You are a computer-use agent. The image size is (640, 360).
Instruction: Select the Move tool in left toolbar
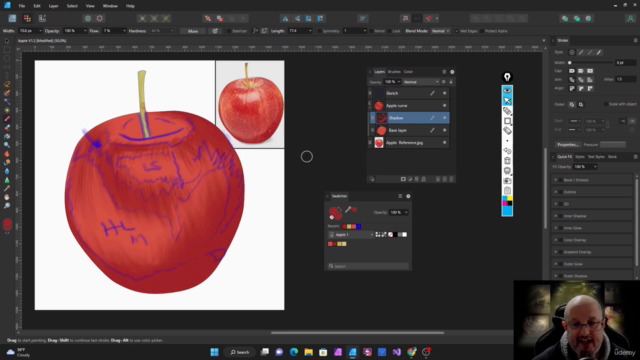(x=7, y=41)
